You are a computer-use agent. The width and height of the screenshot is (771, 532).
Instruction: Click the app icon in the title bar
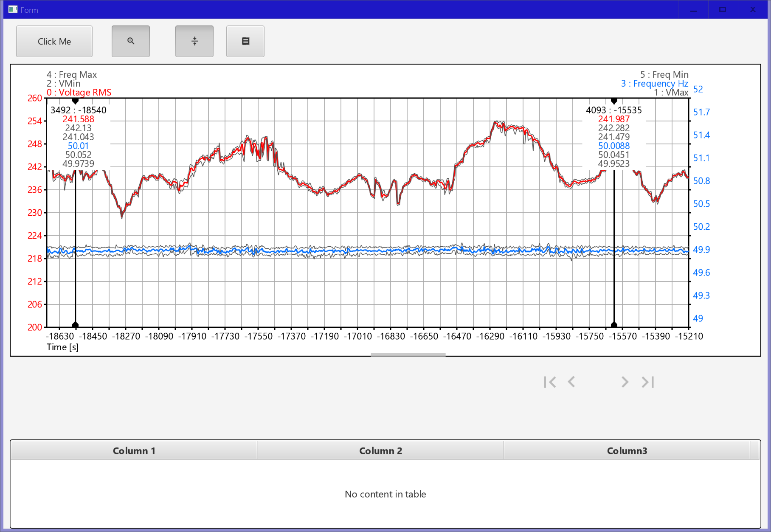pyautogui.click(x=13, y=9)
